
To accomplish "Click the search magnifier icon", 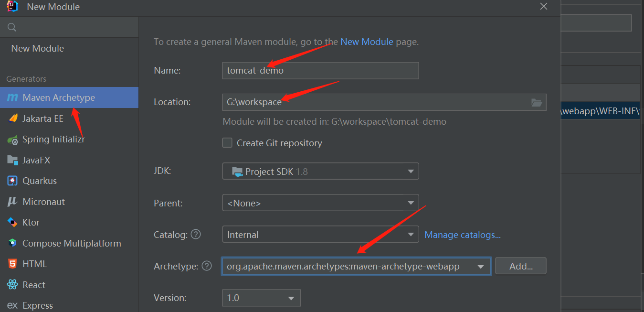I will click(12, 27).
